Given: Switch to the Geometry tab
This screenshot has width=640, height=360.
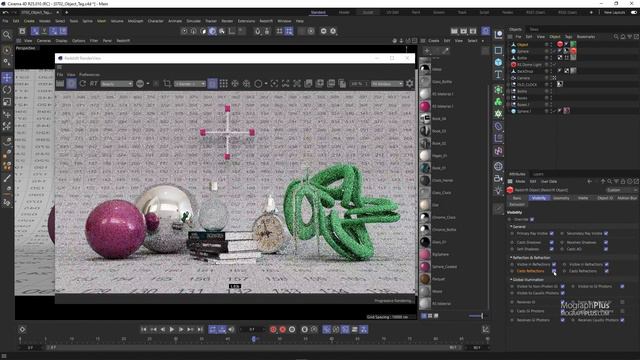Looking at the screenshot, I should coord(561,198).
